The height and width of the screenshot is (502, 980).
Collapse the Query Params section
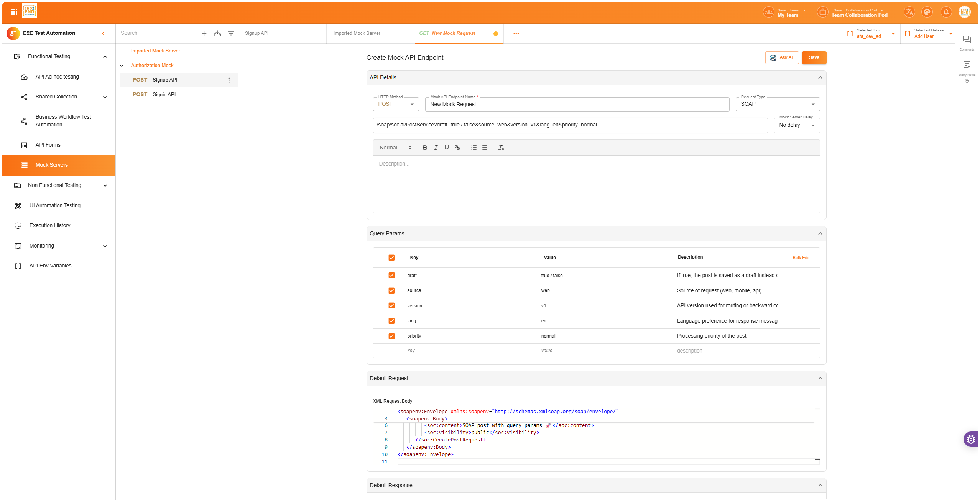(820, 233)
